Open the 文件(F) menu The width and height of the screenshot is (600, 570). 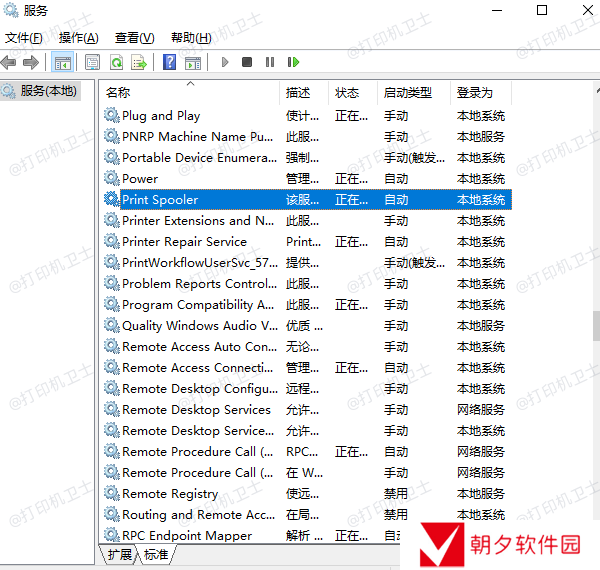(24, 38)
